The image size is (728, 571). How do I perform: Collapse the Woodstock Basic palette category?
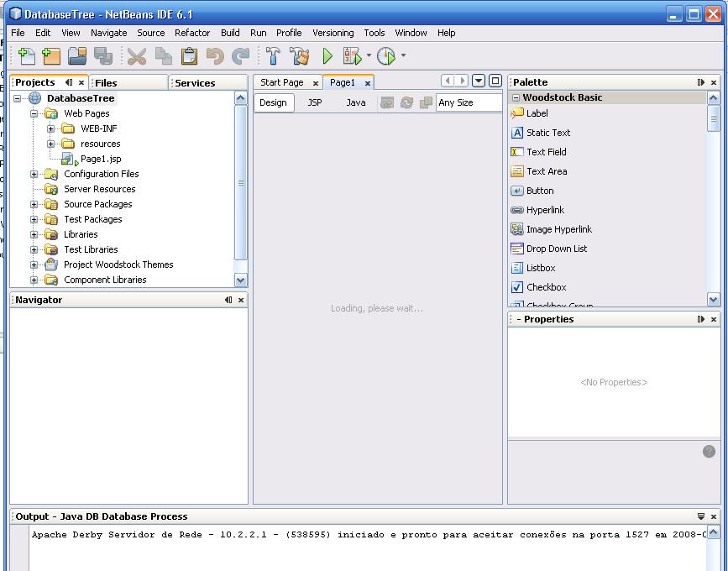pyautogui.click(x=516, y=97)
